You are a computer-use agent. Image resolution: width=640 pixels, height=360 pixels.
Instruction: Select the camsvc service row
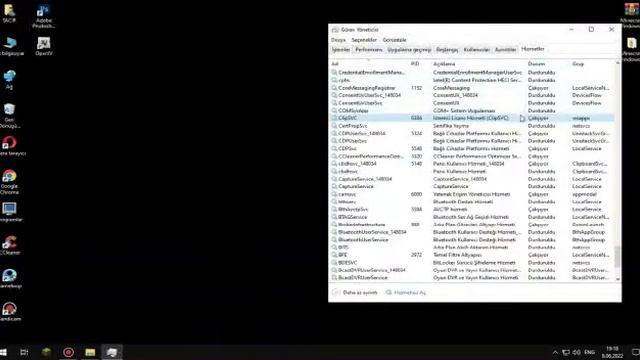click(x=472, y=194)
